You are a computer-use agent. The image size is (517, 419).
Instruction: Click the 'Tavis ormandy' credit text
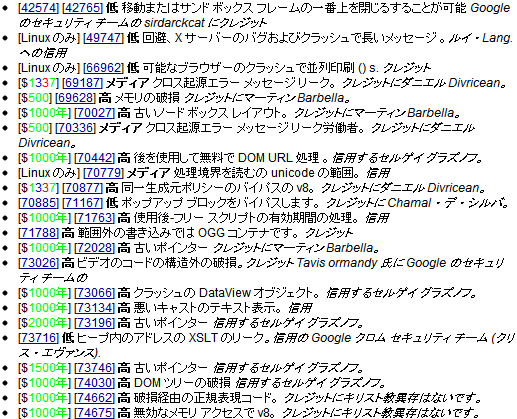337,263
